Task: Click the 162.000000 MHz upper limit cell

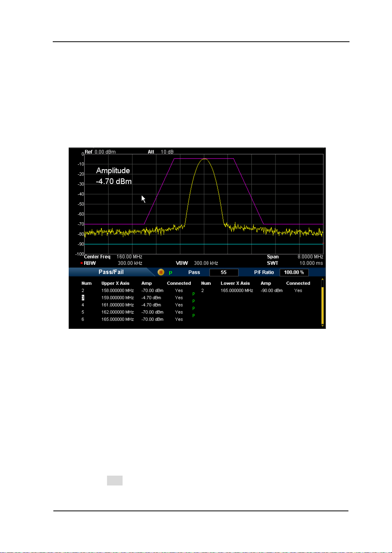Action: [118, 312]
